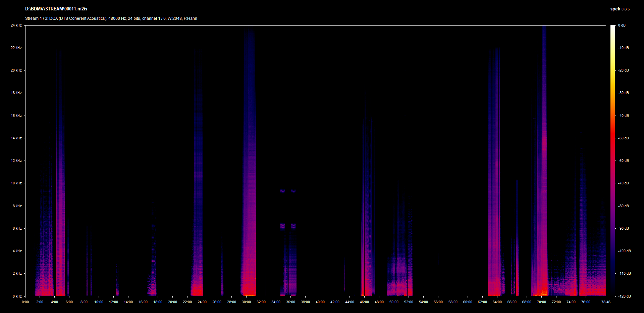Click the 78:46 end time label
This screenshot has height=313, width=644.
click(606, 302)
